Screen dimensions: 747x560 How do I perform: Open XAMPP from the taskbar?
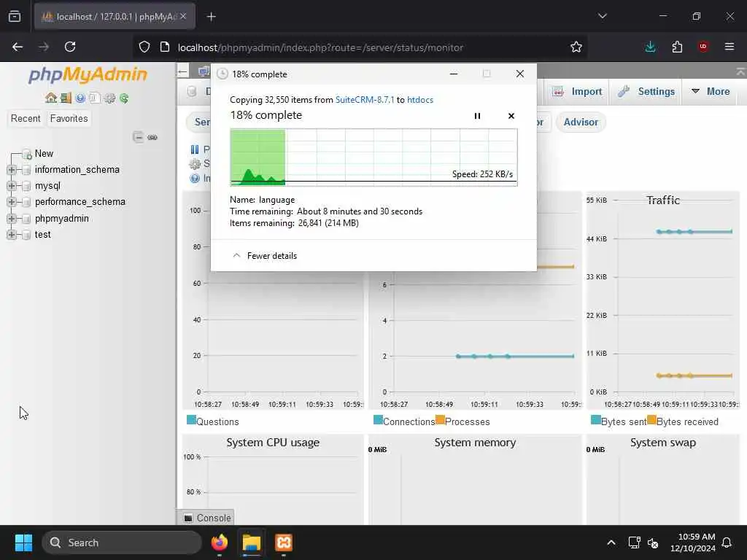pos(284,542)
